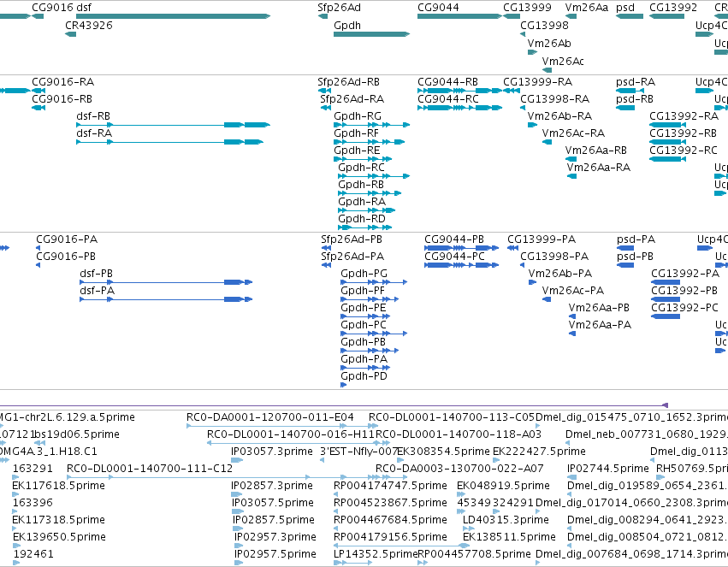Select the Vm26Ab-PA protein label

pyautogui.click(x=560, y=274)
